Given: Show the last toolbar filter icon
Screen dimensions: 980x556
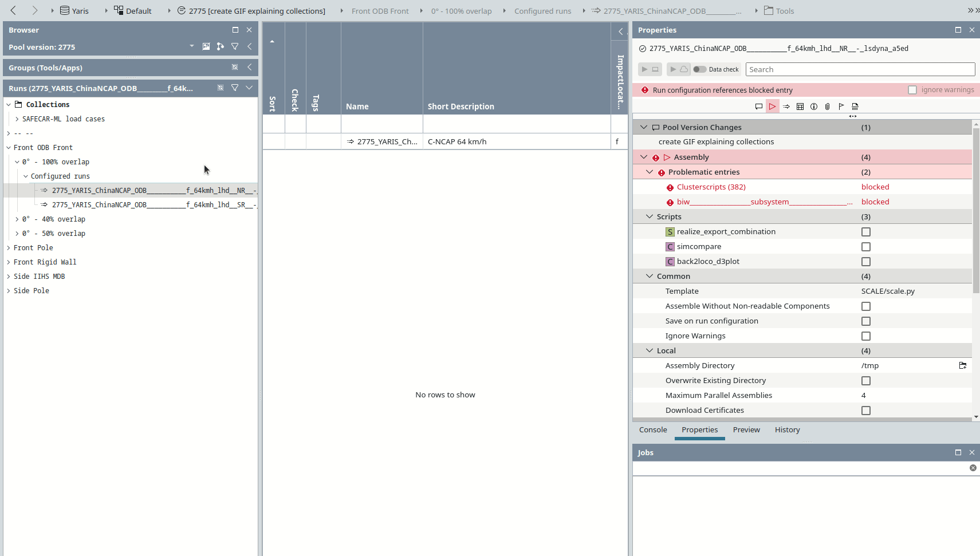Looking at the screenshot, I should [x=855, y=107].
